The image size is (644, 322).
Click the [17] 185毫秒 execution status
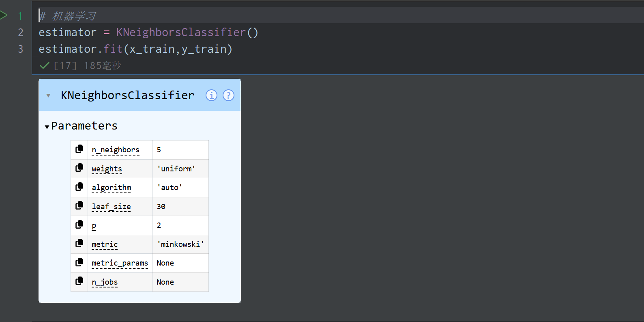tap(87, 66)
